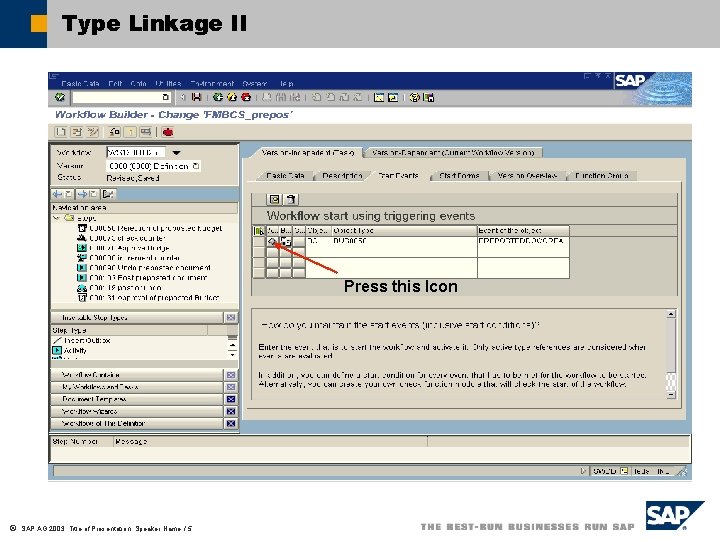
Task: Click the second Workflow Builder toolbar icon
Action: tap(77, 132)
